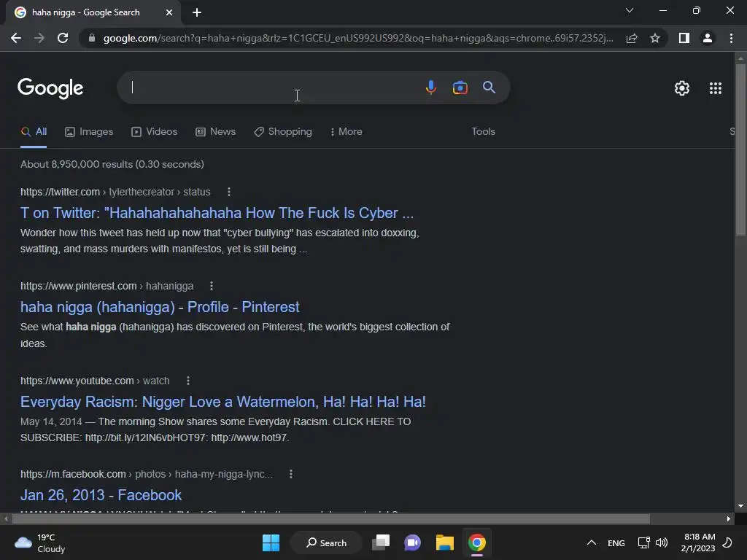
Task: Switch to Videos results tab
Action: click(x=155, y=132)
